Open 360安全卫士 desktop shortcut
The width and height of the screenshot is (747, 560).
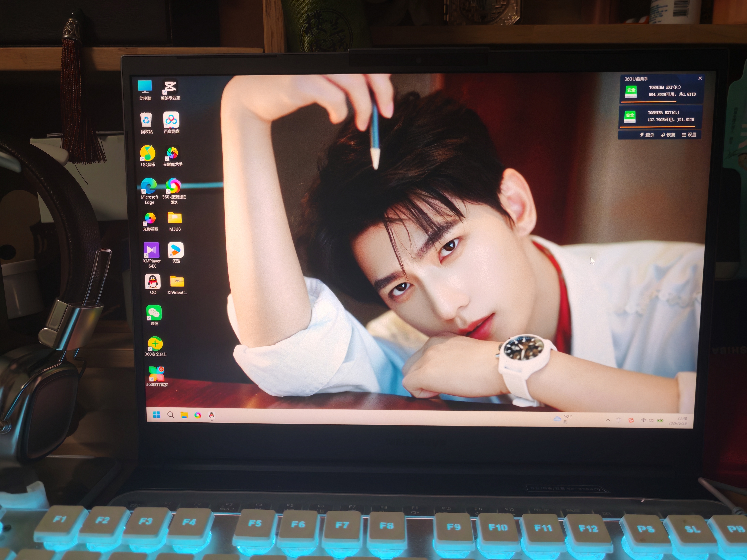tap(155, 346)
